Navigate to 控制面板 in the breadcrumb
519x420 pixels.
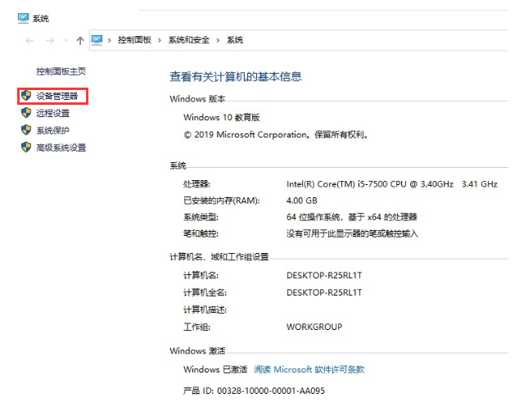[134, 40]
